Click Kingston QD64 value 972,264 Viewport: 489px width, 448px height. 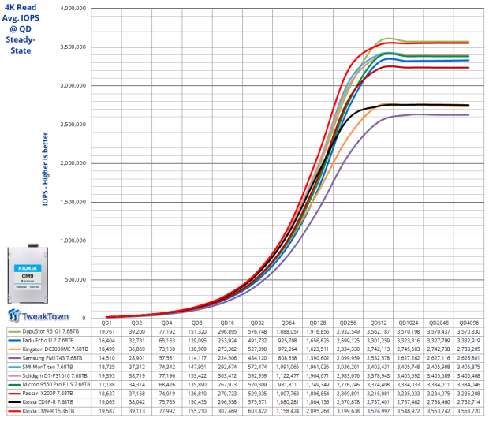[287, 349]
